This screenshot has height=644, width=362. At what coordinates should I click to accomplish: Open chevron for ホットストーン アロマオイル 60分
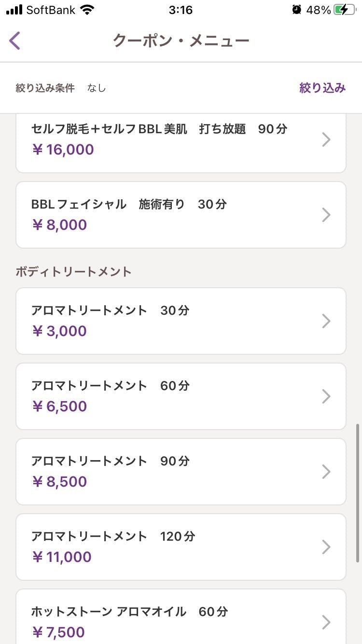click(326, 622)
